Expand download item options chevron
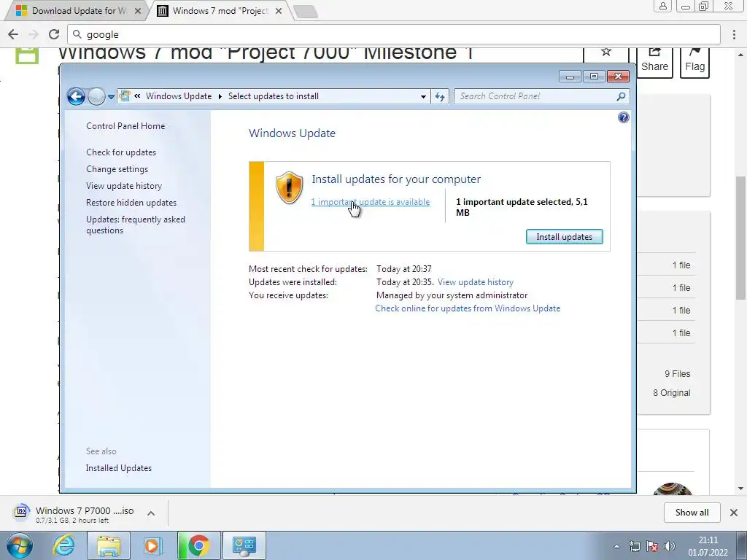 coord(151,513)
